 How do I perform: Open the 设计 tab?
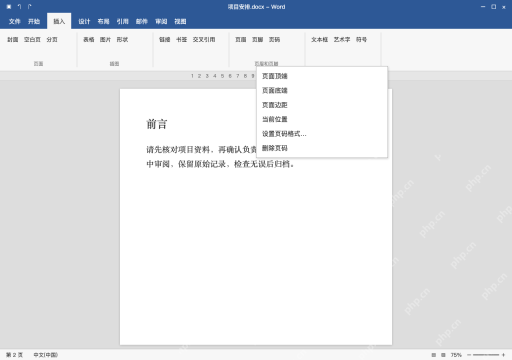pos(84,21)
